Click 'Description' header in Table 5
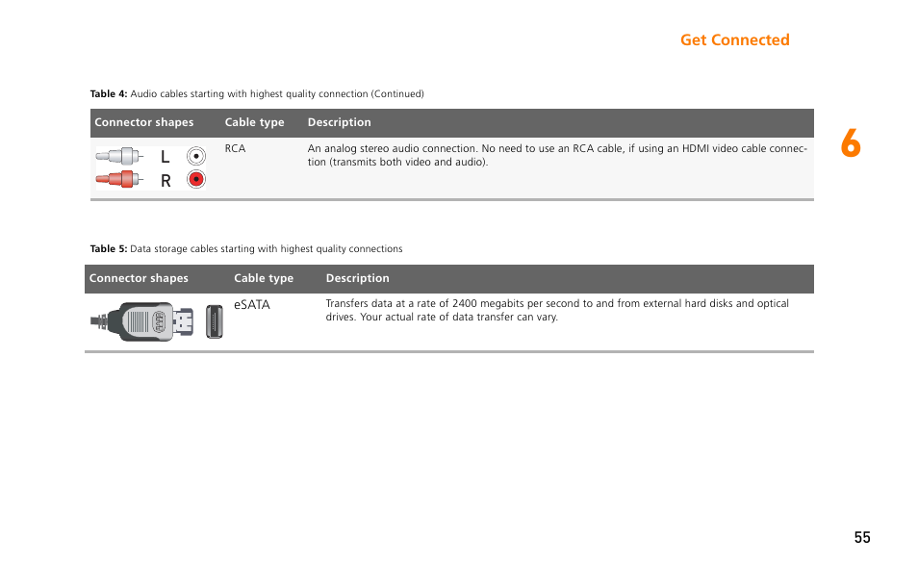The width and height of the screenshot is (918, 588). click(x=358, y=278)
